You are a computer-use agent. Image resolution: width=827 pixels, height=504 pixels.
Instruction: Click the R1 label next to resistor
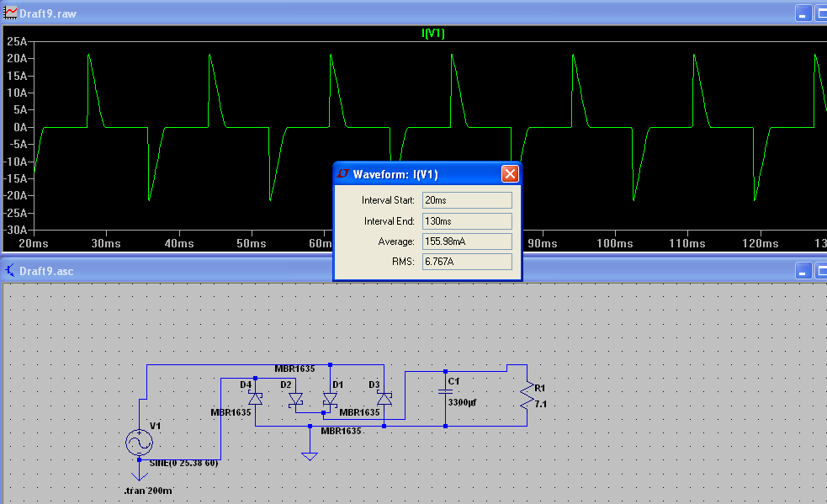coord(540,389)
